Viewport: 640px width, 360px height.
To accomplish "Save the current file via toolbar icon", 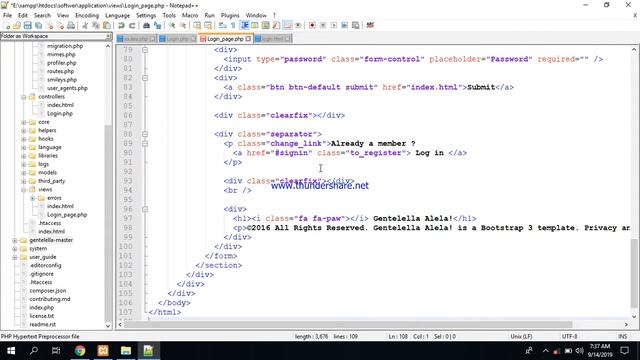I will pos(27,25).
